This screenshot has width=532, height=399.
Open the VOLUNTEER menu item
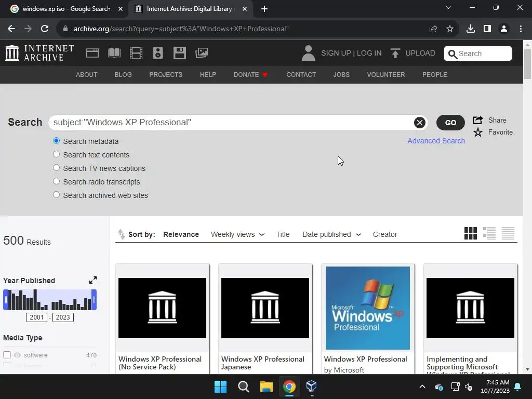[x=386, y=75]
